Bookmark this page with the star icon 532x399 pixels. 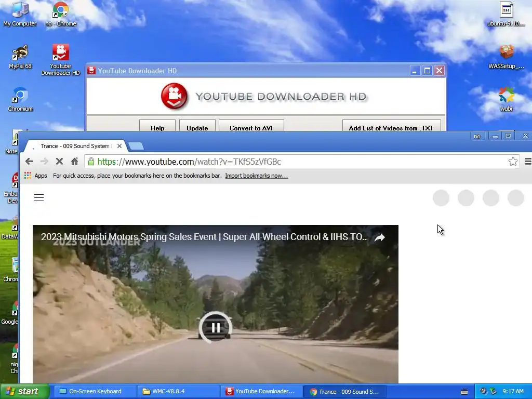pos(513,162)
